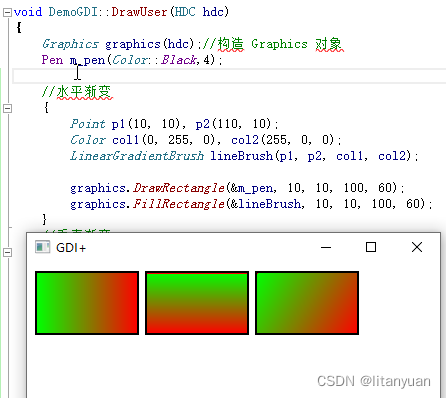446x398 pixels.
Task: Minimize the GDI+ window
Action: click(x=326, y=247)
